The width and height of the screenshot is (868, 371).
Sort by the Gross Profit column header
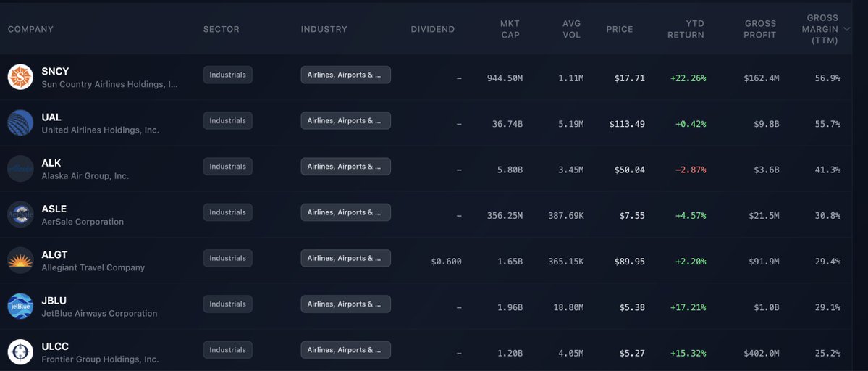(760, 29)
